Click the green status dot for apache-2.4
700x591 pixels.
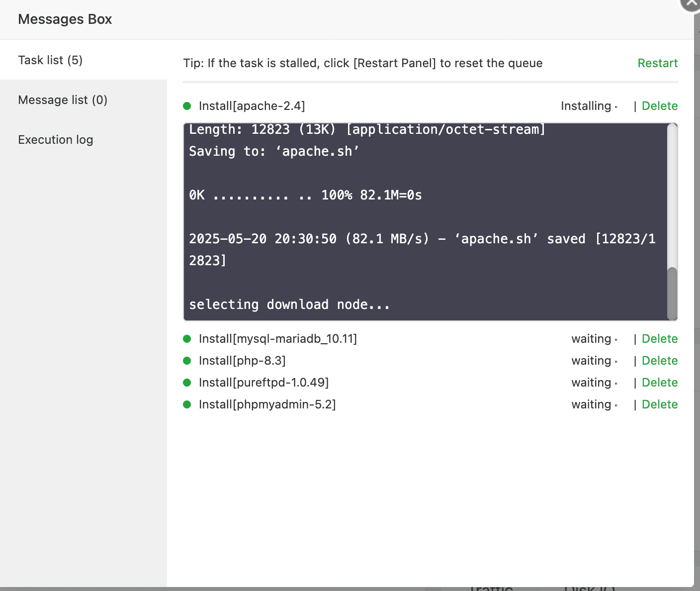187,106
